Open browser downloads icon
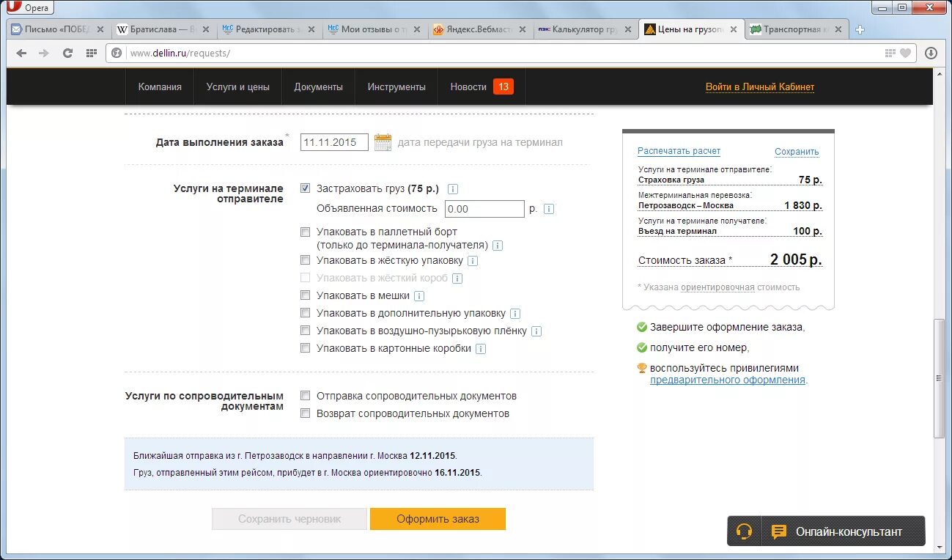This screenshot has width=952, height=560. point(931,53)
